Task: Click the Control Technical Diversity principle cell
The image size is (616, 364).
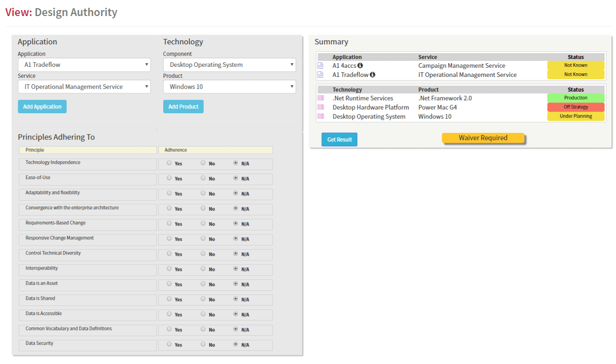Action: (88, 255)
